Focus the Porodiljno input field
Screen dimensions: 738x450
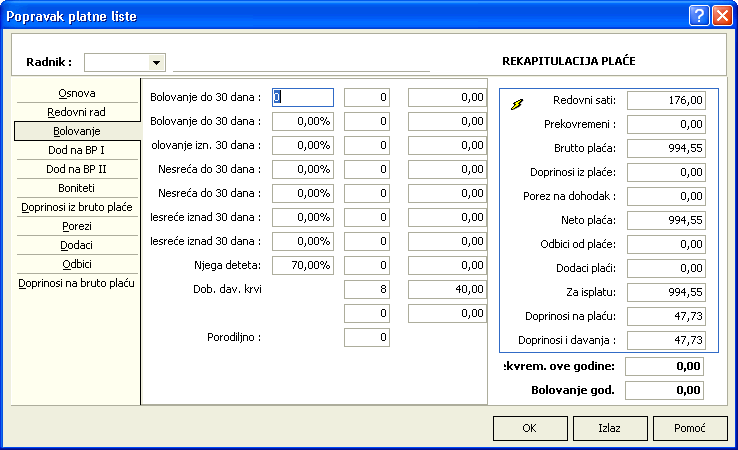[366, 337]
